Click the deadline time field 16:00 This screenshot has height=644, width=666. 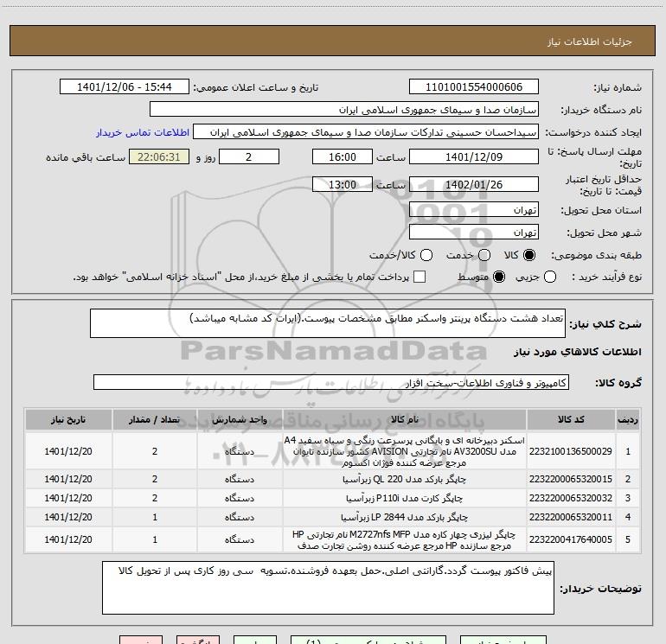pyautogui.click(x=343, y=157)
